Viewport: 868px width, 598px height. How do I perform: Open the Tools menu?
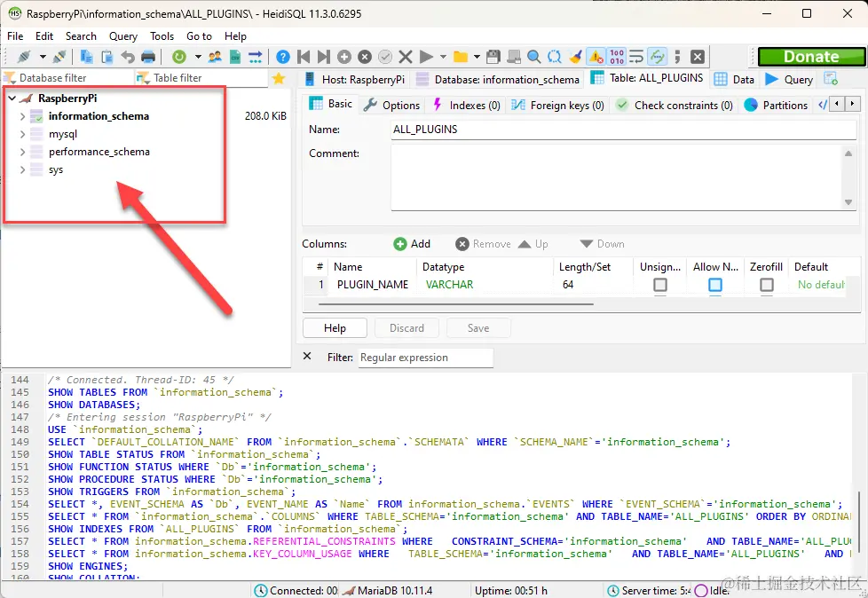click(162, 36)
